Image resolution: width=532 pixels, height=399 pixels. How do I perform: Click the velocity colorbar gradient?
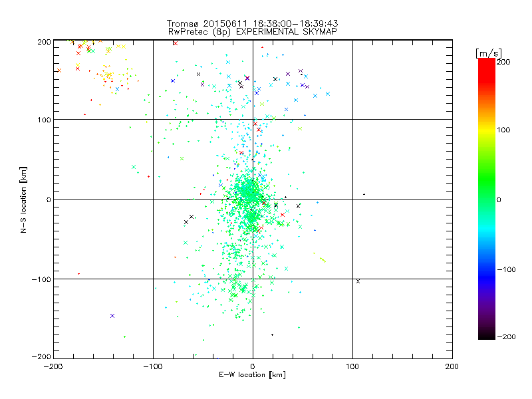[487, 199]
